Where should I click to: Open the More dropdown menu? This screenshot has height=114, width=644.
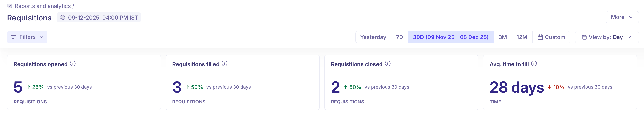pos(622,17)
